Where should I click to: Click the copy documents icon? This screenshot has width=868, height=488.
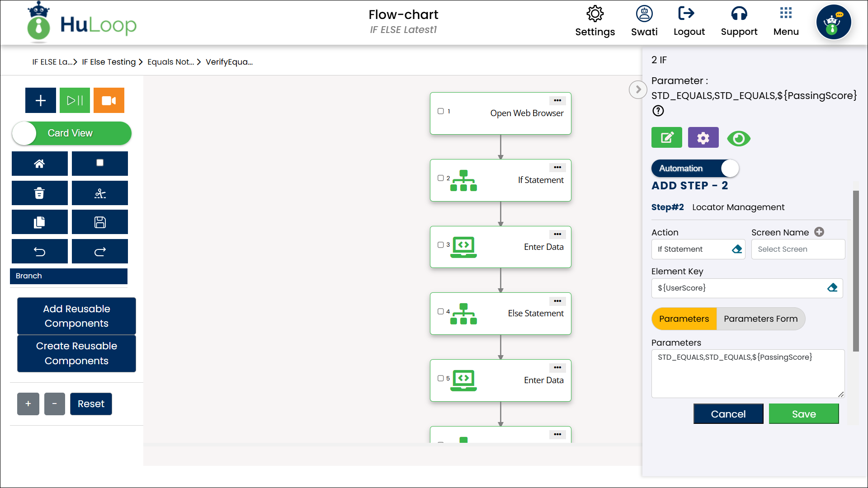39,222
